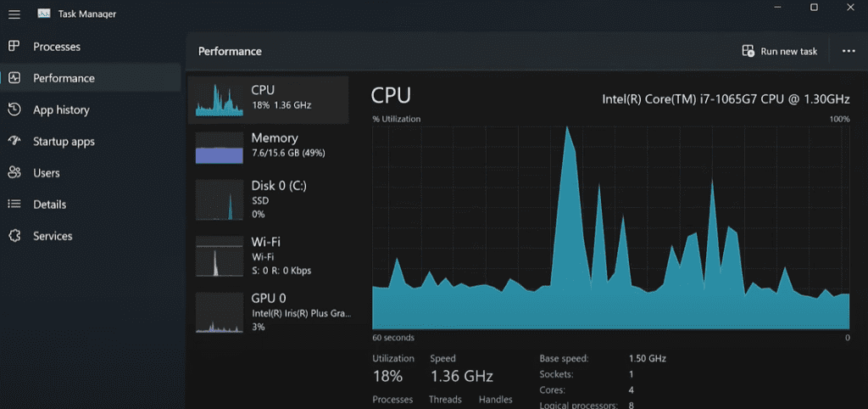868x409 pixels.
Task: Open the Users people icon
Action: 14,173
